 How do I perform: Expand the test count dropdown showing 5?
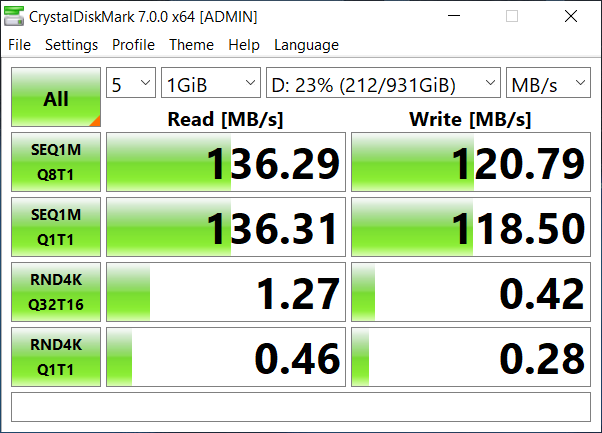131,83
